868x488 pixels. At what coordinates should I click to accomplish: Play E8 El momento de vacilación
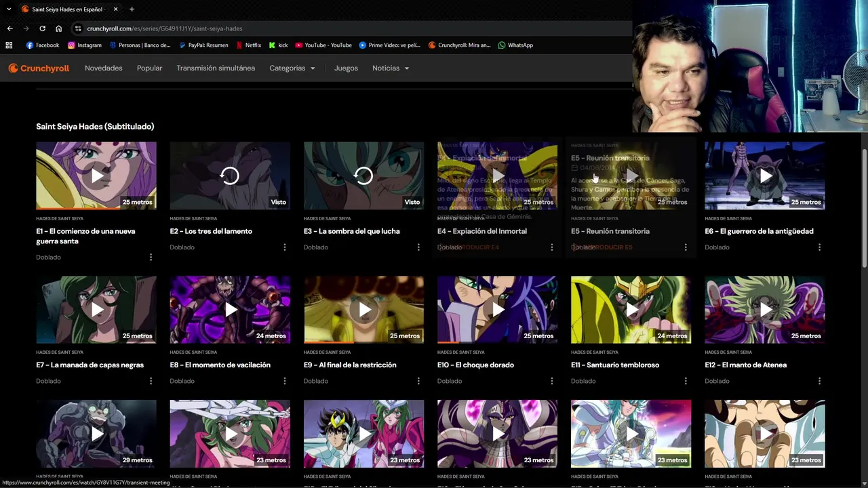230,310
